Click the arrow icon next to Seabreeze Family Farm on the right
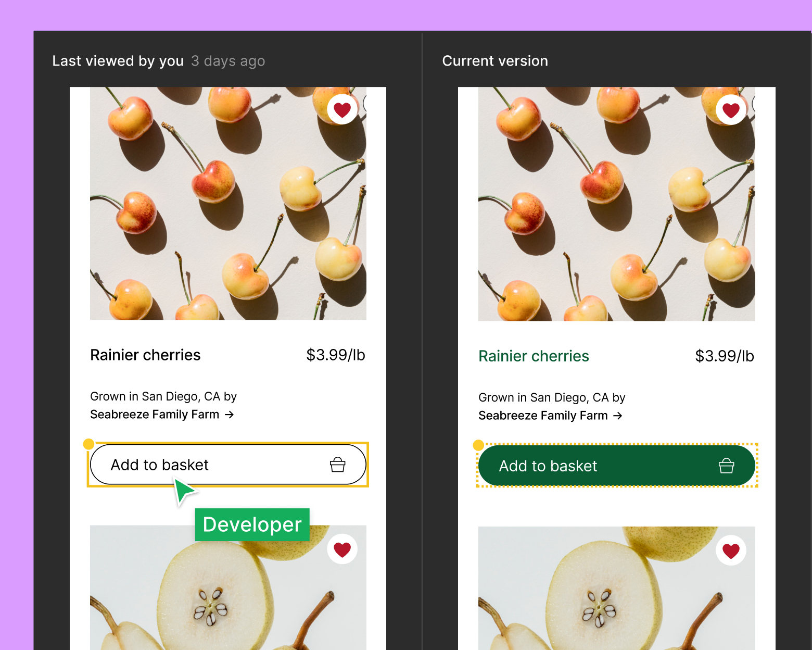This screenshot has width=812, height=650. click(x=618, y=416)
